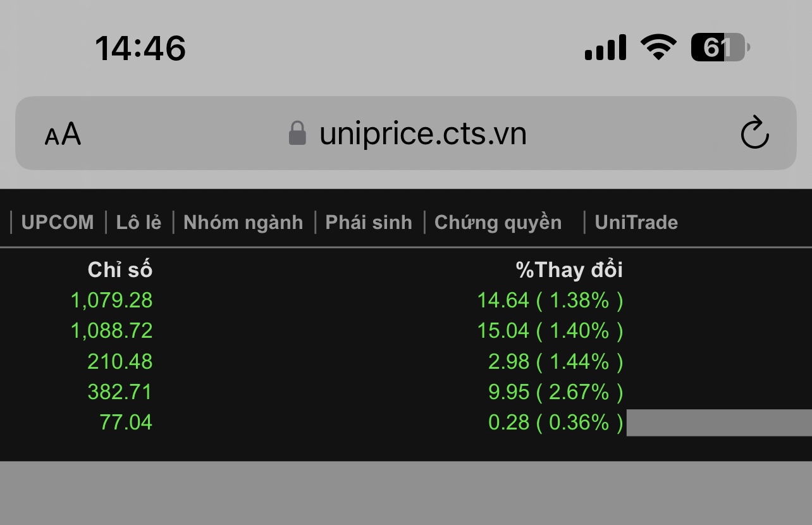
Task: Open the Lô lẻ tab
Action: tap(138, 223)
